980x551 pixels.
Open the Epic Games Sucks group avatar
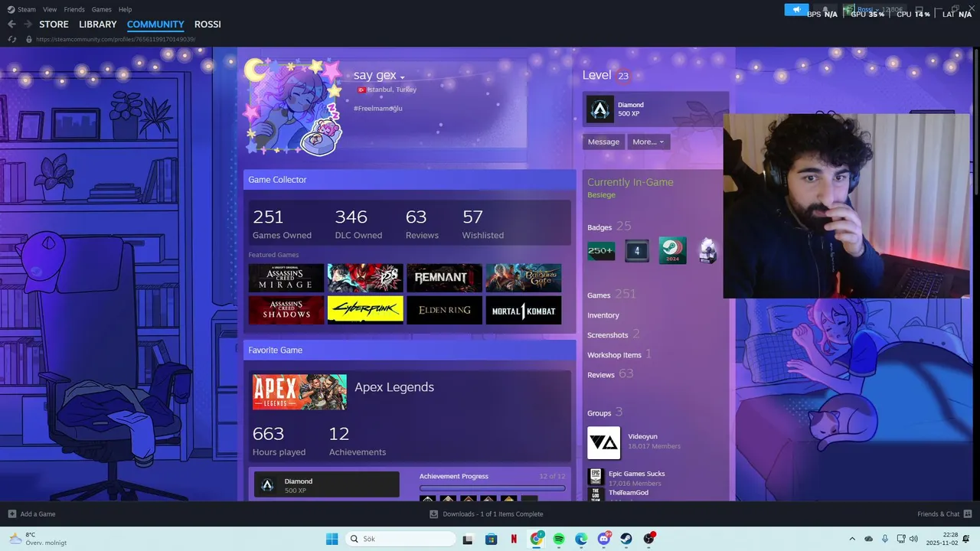pyautogui.click(x=596, y=476)
